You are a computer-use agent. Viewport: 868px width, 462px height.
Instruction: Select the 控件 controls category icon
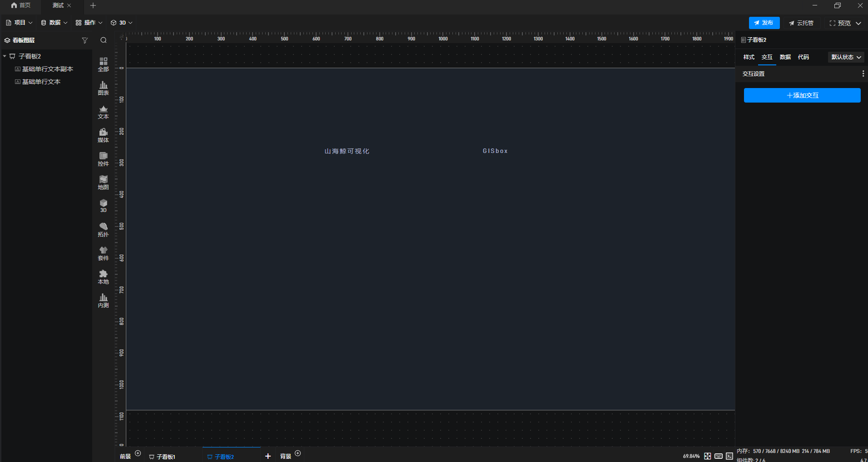(103, 159)
